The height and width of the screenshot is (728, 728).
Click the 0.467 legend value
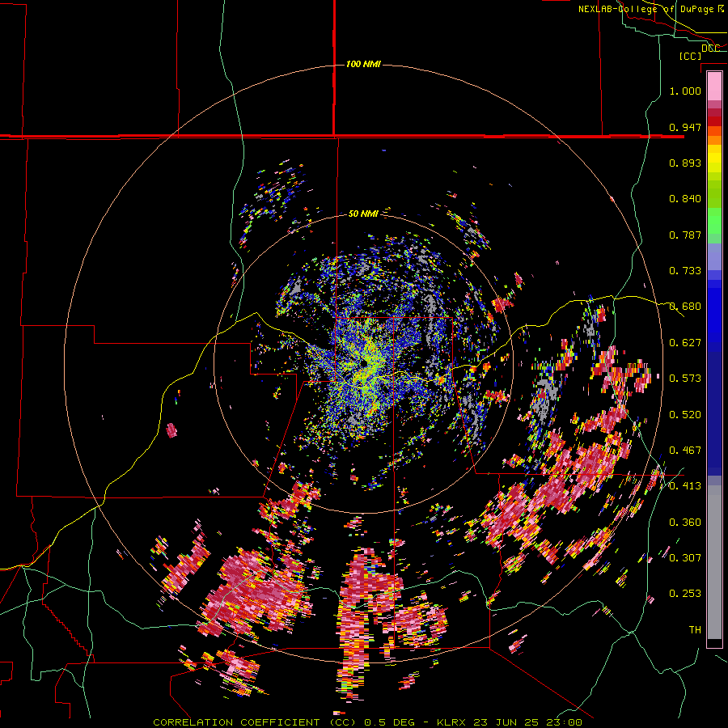tap(685, 451)
